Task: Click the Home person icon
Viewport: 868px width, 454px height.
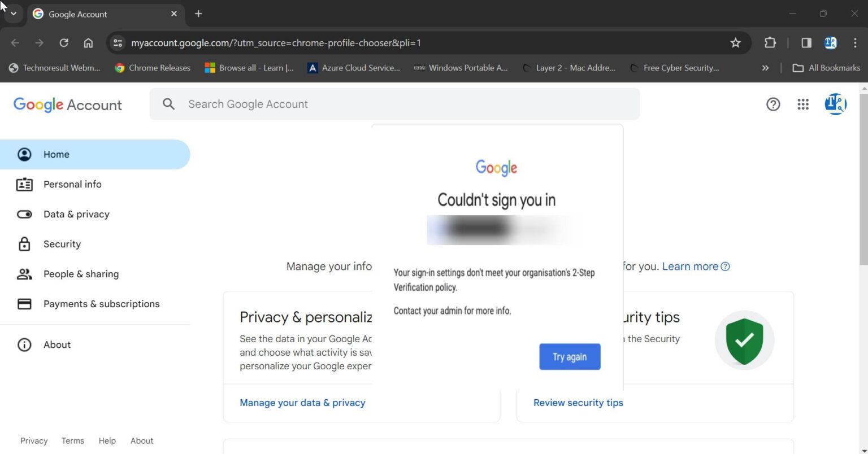Action: [x=24, y=154]
